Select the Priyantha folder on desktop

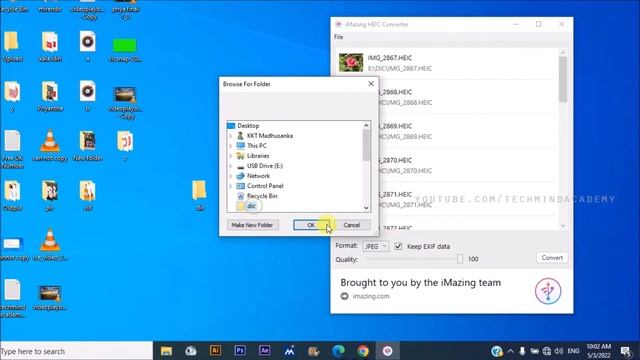[x=50, y=97]
